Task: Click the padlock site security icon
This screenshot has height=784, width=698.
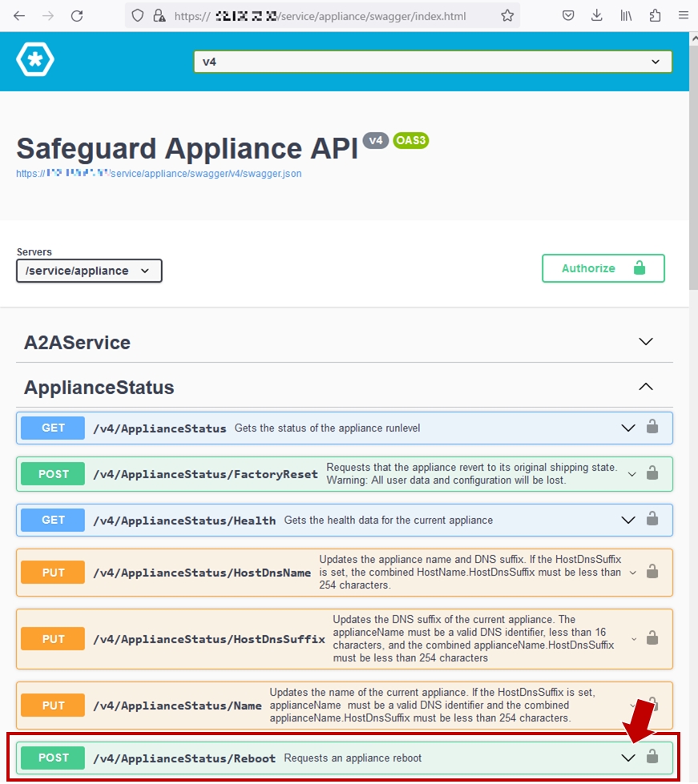Action: 159,16
